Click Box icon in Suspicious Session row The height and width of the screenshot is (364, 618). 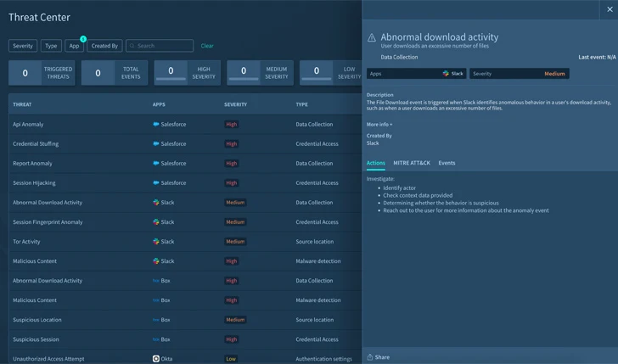click(155, 339)
